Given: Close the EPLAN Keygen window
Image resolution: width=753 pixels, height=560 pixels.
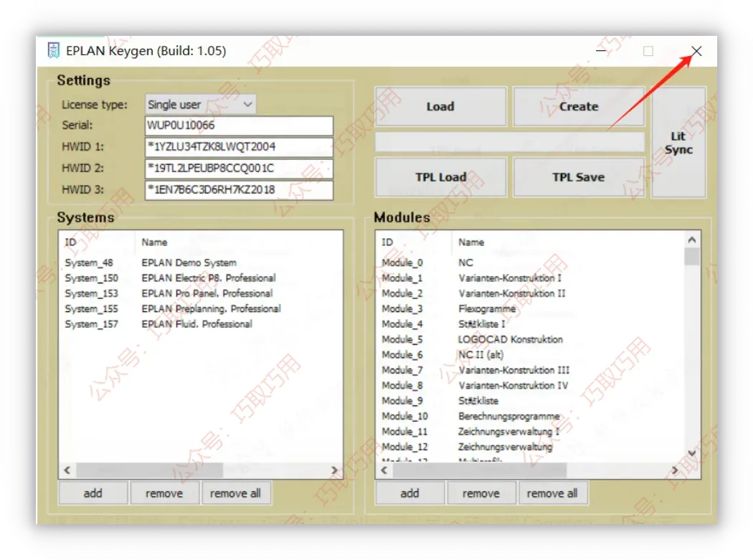Looking at the screenshot, I should (696, 51).
